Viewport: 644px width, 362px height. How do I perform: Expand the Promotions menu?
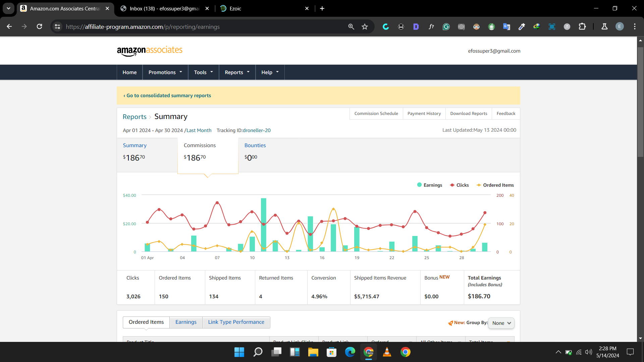pos(165,72)
